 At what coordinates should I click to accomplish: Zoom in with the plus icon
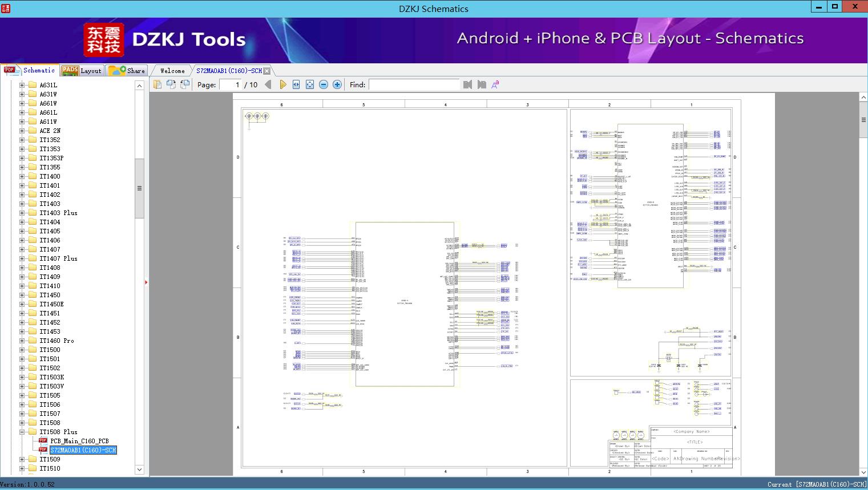click(x=337, y=84)
